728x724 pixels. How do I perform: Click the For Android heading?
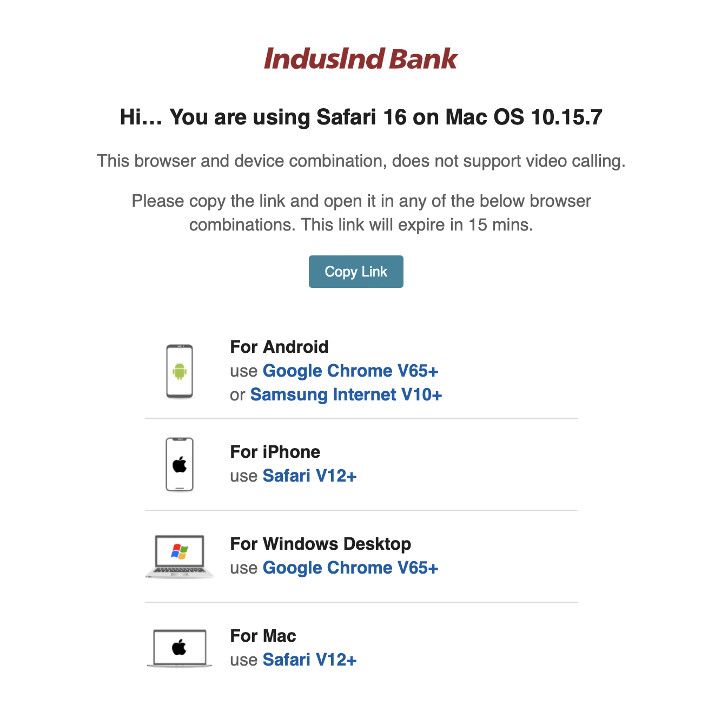point(279,347)
